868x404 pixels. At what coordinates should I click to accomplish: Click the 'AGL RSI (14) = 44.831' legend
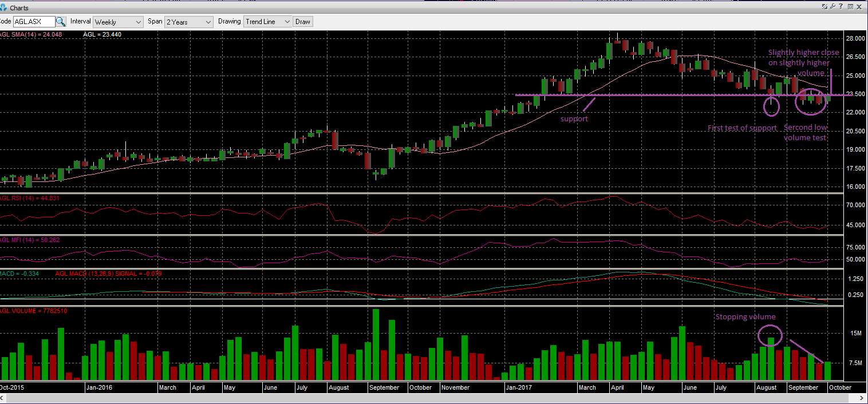pos(30,198)
